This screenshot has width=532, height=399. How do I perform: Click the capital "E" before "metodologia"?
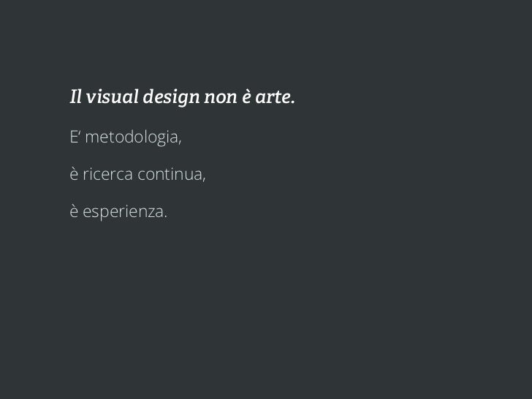pos(73,137)
